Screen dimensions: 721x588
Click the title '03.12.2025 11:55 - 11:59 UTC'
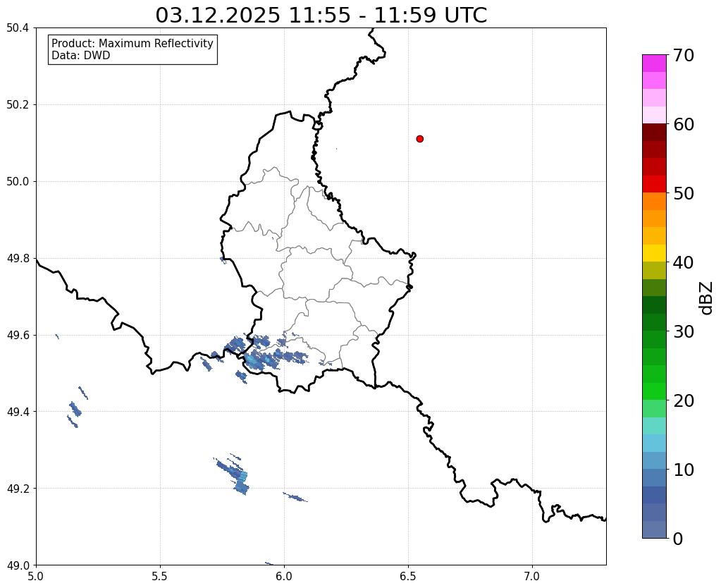pos(321,15)
